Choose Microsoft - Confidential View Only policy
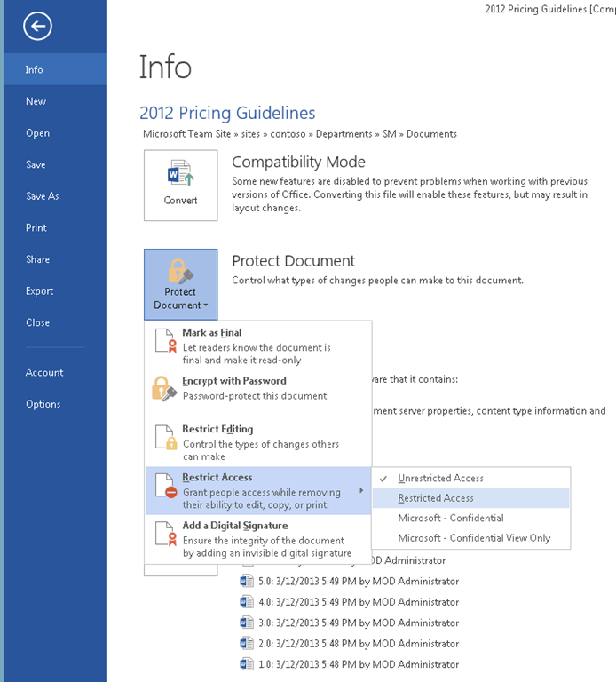This screenshot has width=616, height=682. (470, 538)
